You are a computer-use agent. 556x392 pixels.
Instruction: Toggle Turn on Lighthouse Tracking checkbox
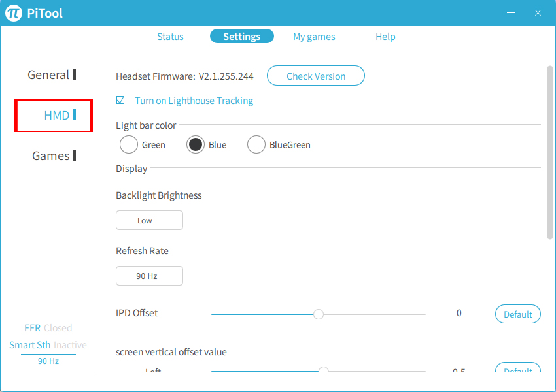point(120,100)
